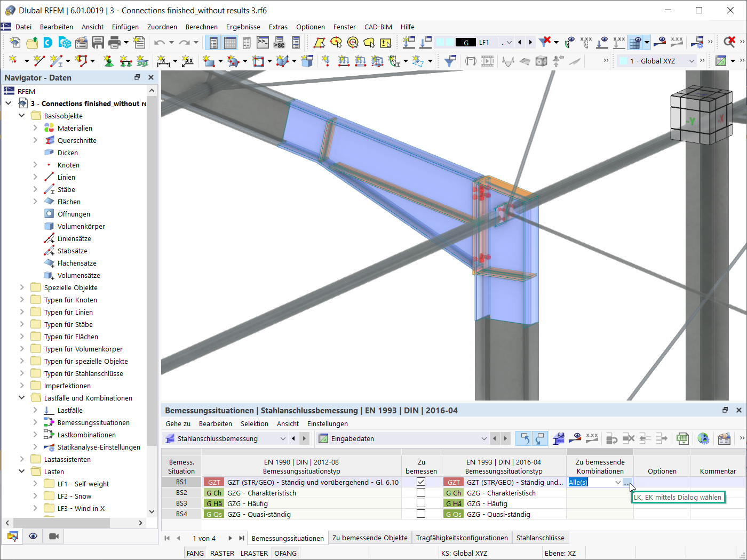Click the save model disk icon
Image resolution: width=747 pixels, height=560 pixels.
click(98, 42)
